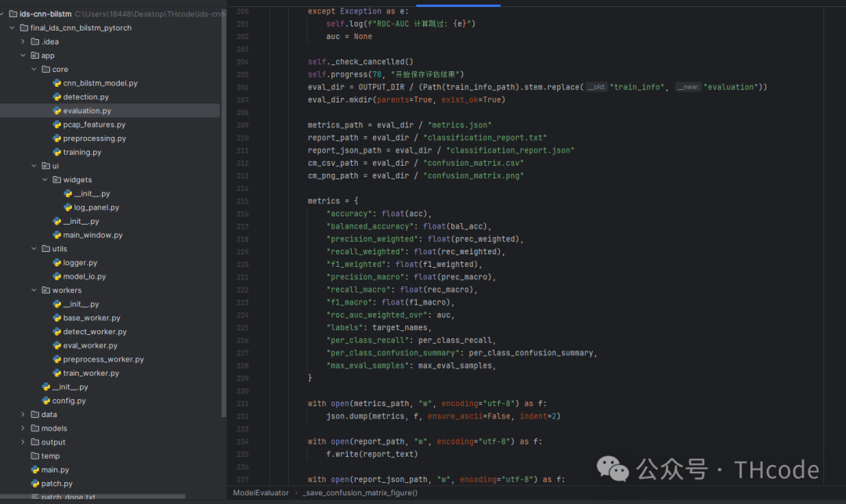Collapse the utils folder chevron
846x504 pixels.
click(x=34, y=249)
